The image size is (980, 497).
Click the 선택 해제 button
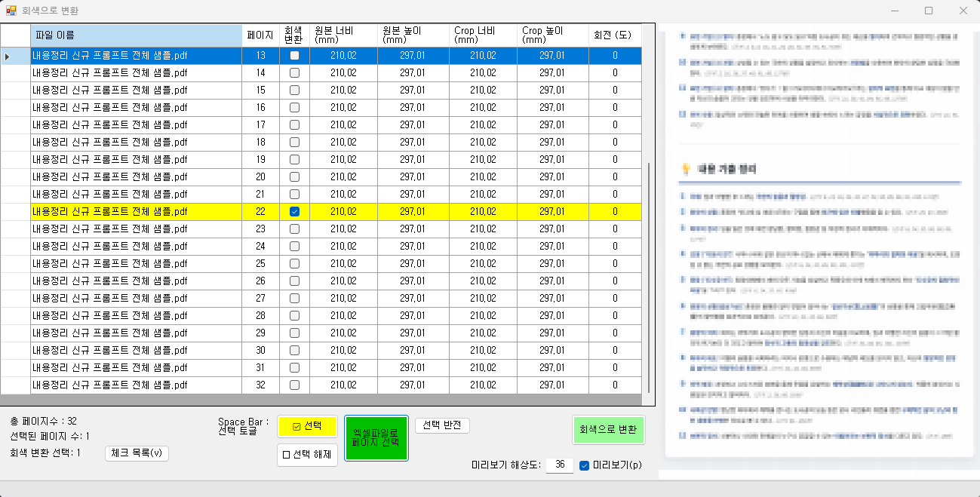pyautogui.click(x=307, y=455)
